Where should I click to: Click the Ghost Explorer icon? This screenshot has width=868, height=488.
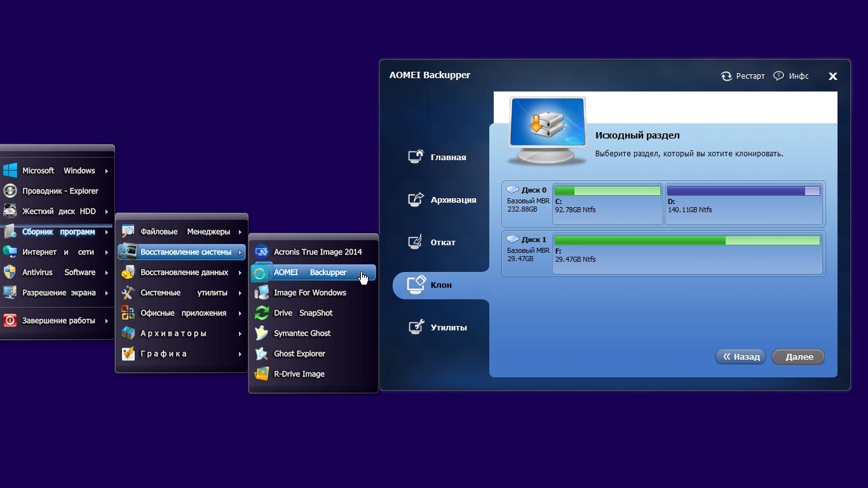pyautogui.click(x=262, y=353)
